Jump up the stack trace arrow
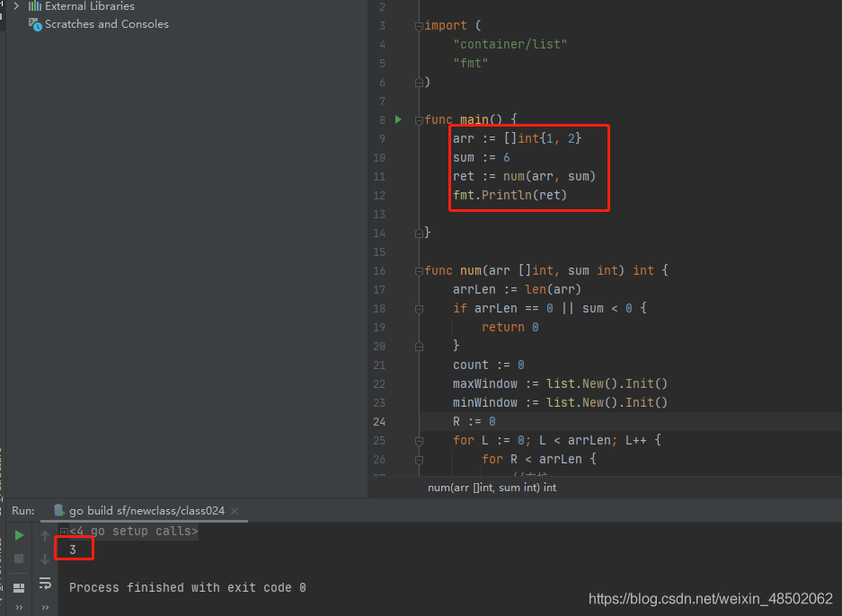This screenshot has width=842, height=616. click(45, 535)
